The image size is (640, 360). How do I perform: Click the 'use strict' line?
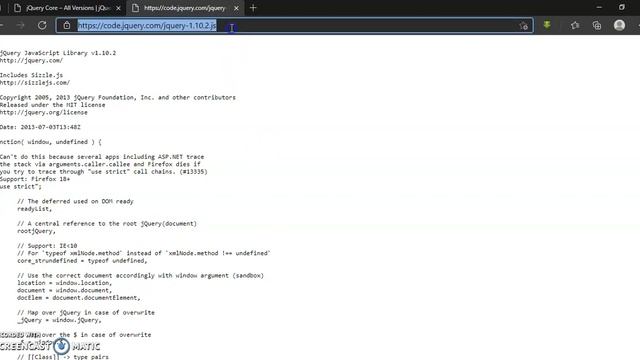coord(21,187)
